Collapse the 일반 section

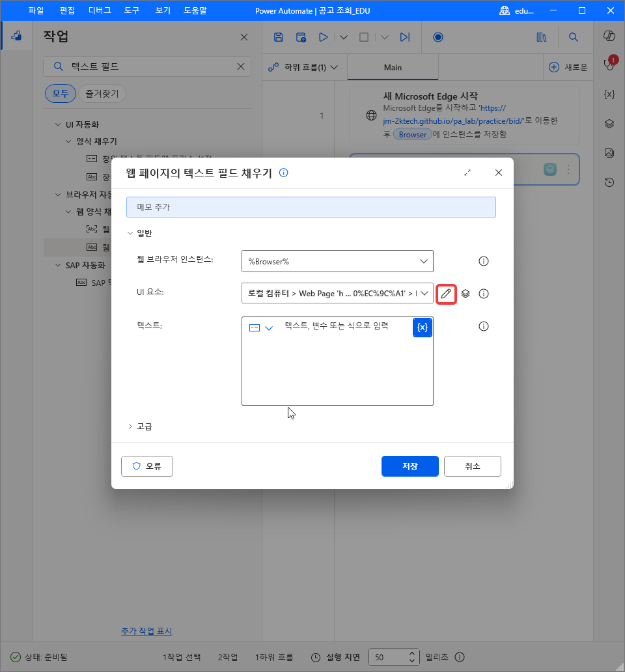[130, 234]
